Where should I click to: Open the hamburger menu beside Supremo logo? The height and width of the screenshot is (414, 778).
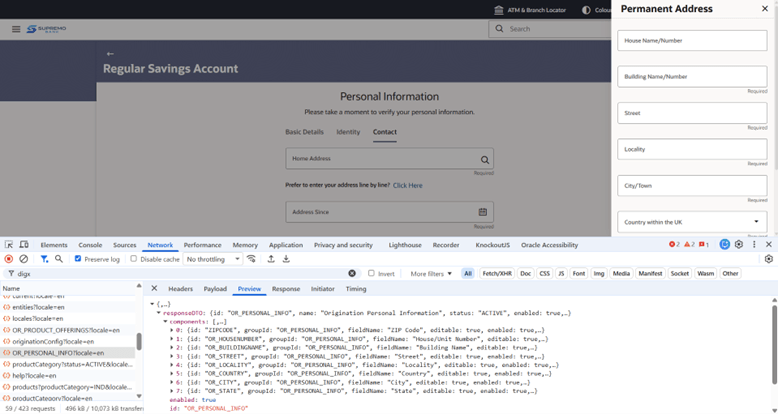[16, 29]
